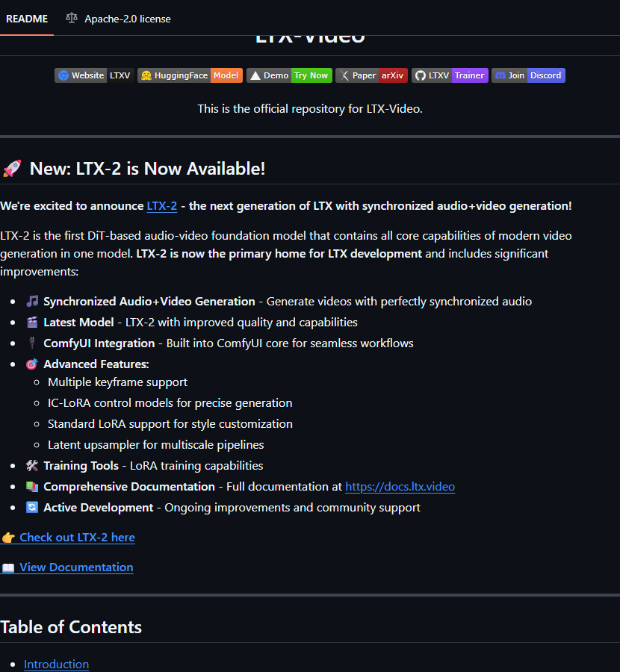Follow the Check out LTX-2 here link

tap(77, 538)
